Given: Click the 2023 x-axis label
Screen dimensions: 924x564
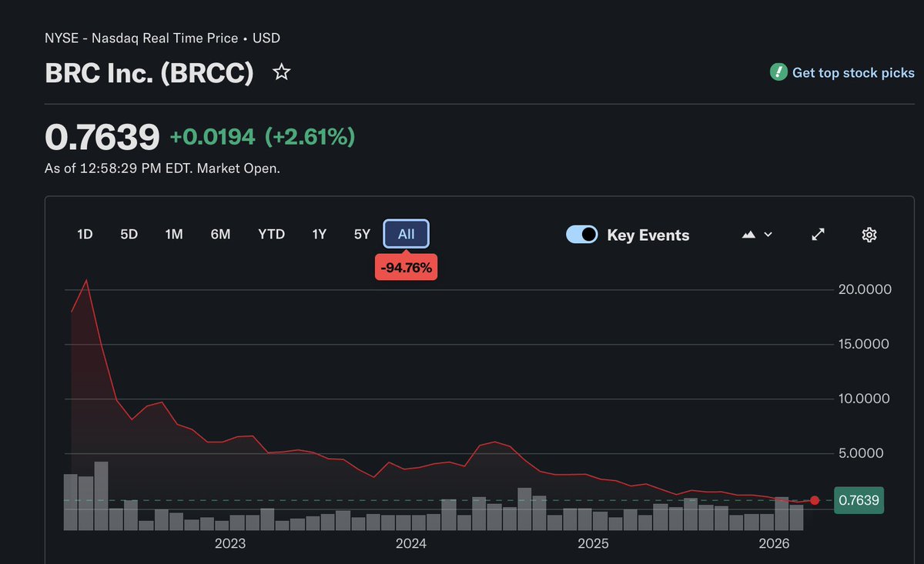Looking at the screenshot, I should (230, 544).
